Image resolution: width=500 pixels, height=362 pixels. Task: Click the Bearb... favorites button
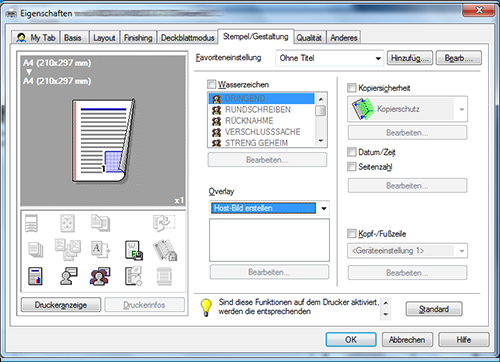459,58
